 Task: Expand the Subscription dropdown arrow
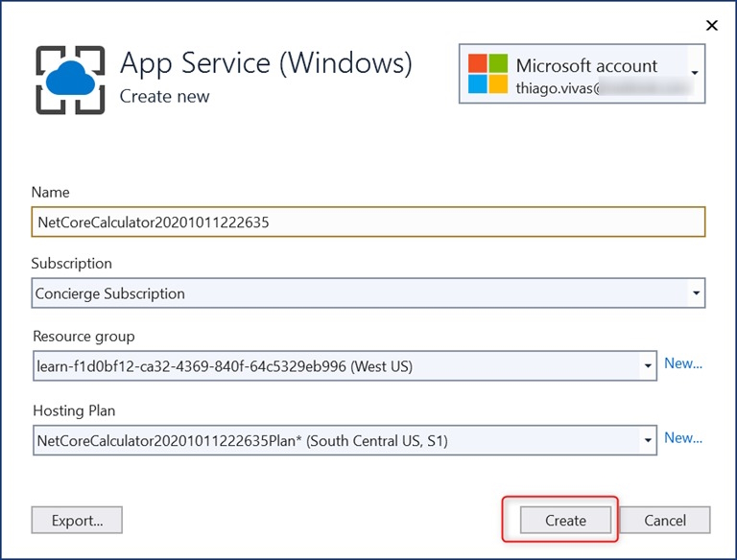696,293
